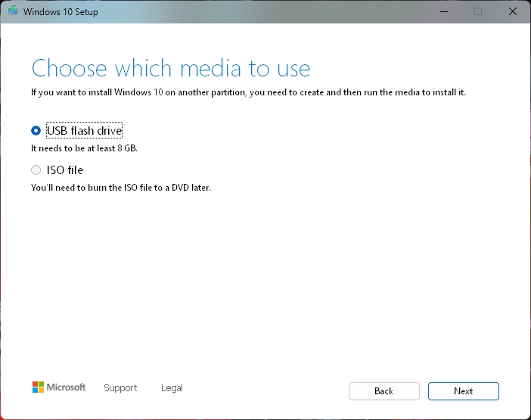Click the Windows 10 Setup title bar icon
The width and height of the screenshot is (531, 420).
[13, 11]
